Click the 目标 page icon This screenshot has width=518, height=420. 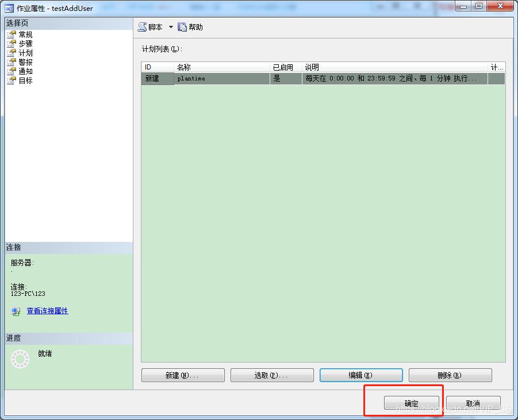pyautogui.click(x=11, y=80)
